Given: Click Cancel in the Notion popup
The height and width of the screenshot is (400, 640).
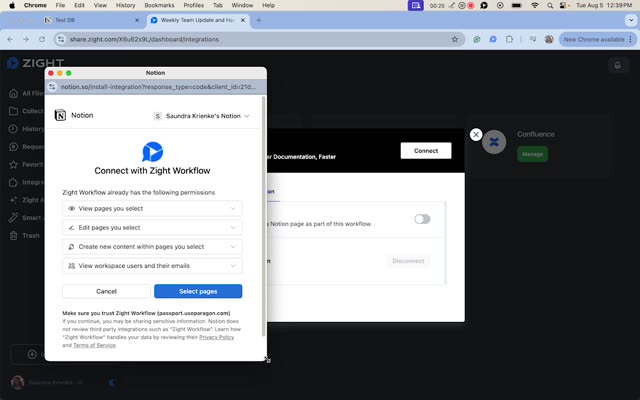Looking at the screenshot, I should 106,291.
